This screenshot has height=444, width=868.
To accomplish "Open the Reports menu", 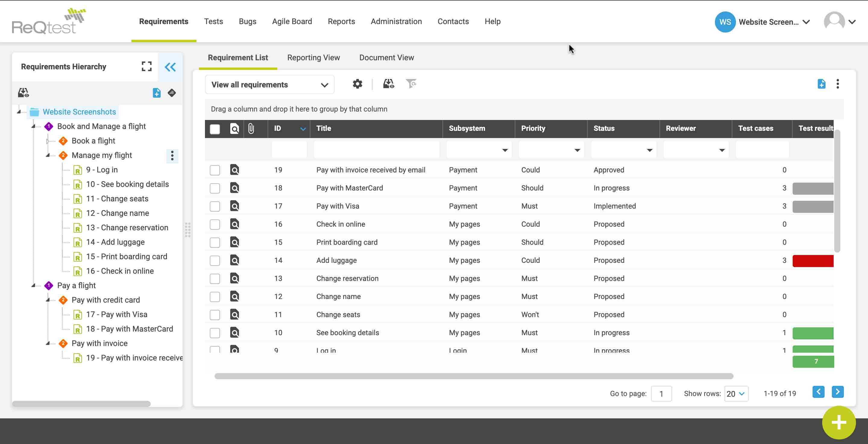I will (341, 22).
